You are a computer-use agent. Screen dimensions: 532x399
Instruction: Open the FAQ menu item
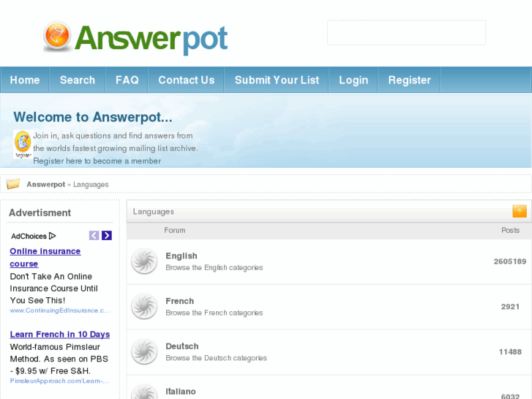[x=127, y=80]
